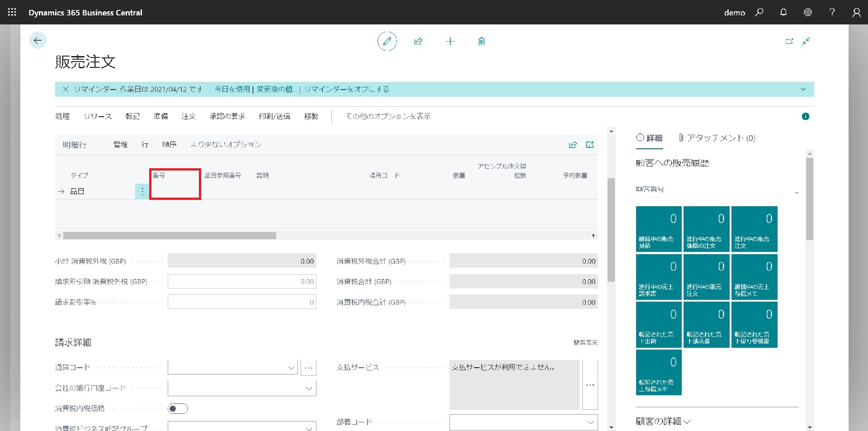The image size is (868, 431).
Task: Click the 今日を使用 link
Action: coord(232,89)
